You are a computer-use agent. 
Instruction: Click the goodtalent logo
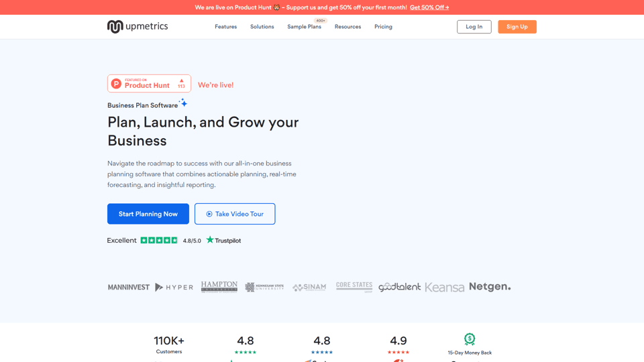[399, 287]
